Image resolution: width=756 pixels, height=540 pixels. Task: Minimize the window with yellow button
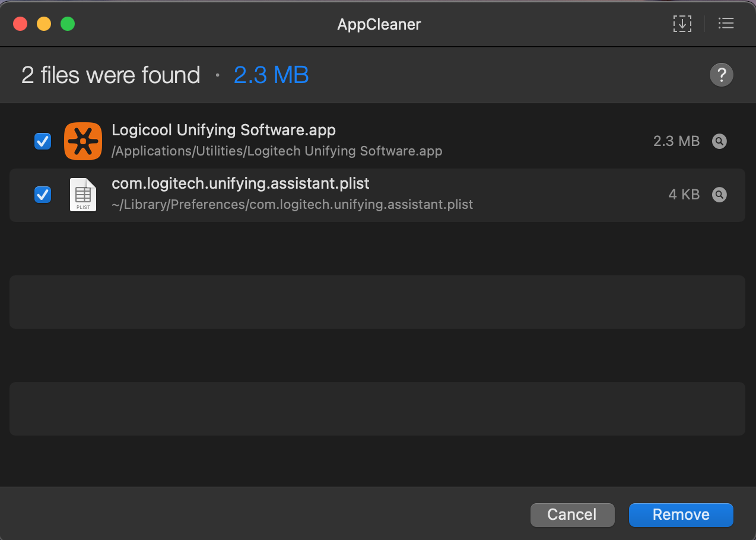pos(44,24)
